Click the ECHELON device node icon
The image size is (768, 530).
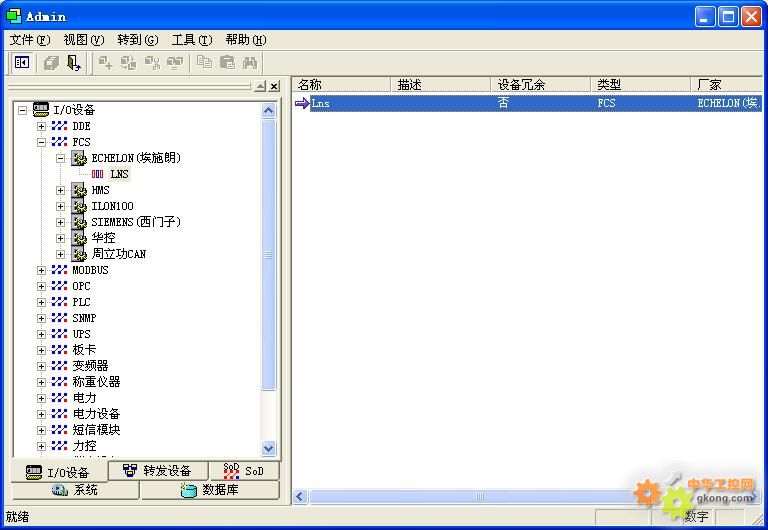pos(79,158)
